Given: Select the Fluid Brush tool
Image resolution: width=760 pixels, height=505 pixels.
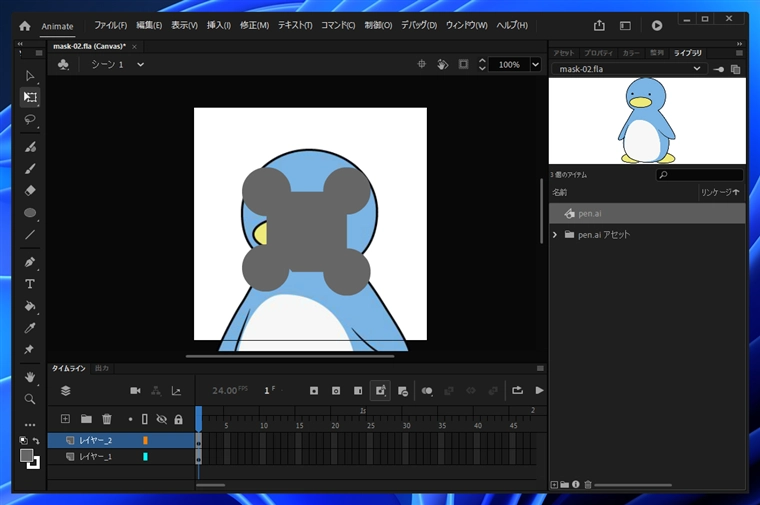Looking at the screenshot, I should click(30, 147).
